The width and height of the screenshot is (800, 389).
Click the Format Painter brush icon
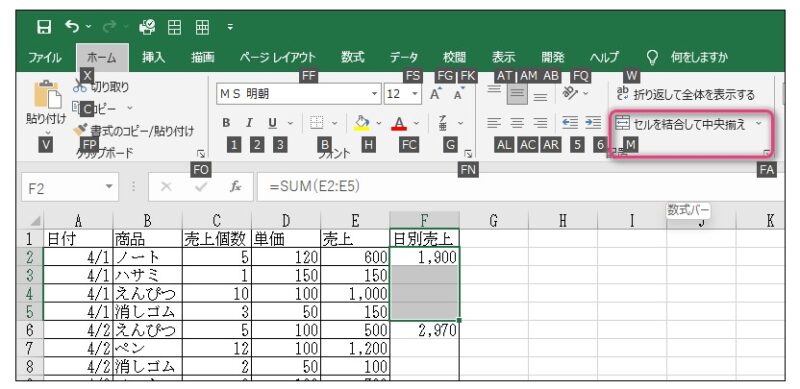(x=81, y=131)
